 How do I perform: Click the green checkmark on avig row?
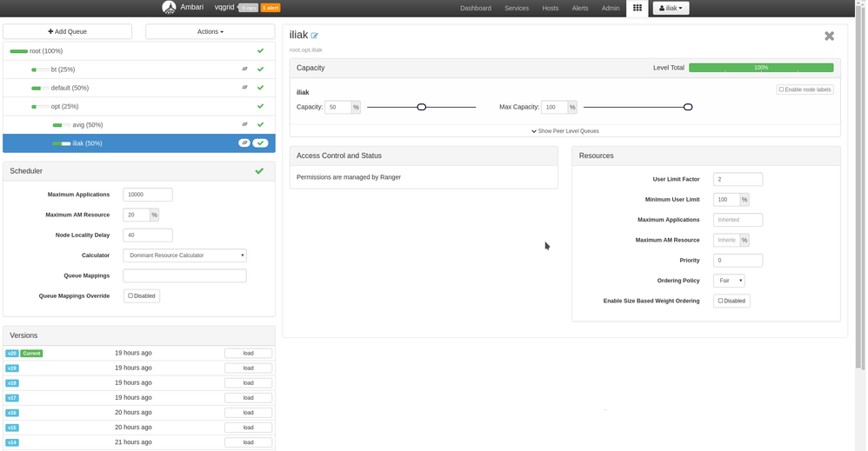[260, 124]
